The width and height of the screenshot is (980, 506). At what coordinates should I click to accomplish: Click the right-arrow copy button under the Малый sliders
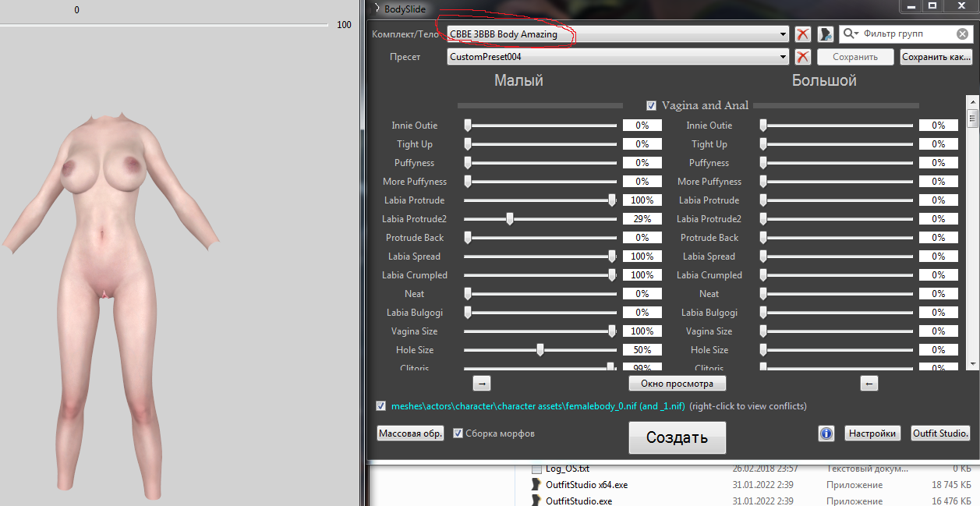click(482, 383)
